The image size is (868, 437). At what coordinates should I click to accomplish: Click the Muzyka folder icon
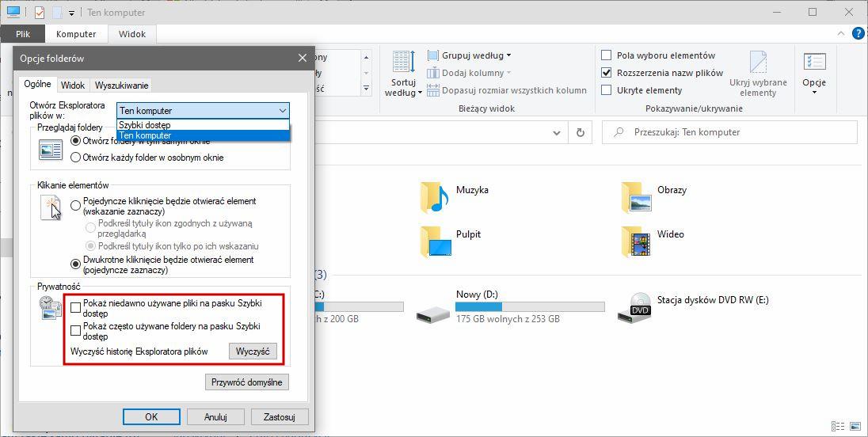point(434,197)
